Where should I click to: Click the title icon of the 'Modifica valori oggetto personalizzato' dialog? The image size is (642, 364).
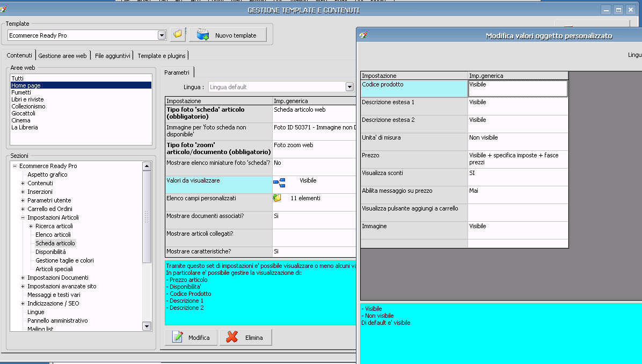(x=363, y=35)
